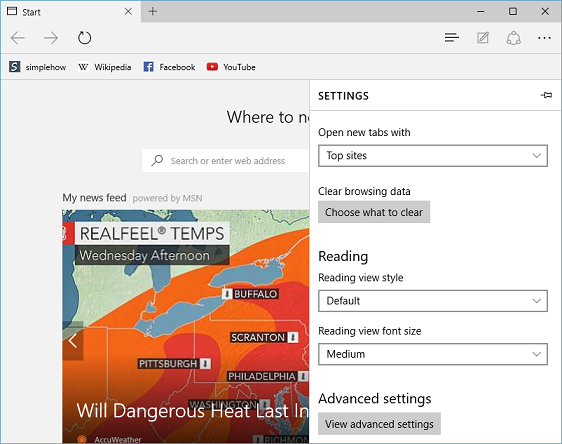
Task: Refresh the page
Action: 85,38
